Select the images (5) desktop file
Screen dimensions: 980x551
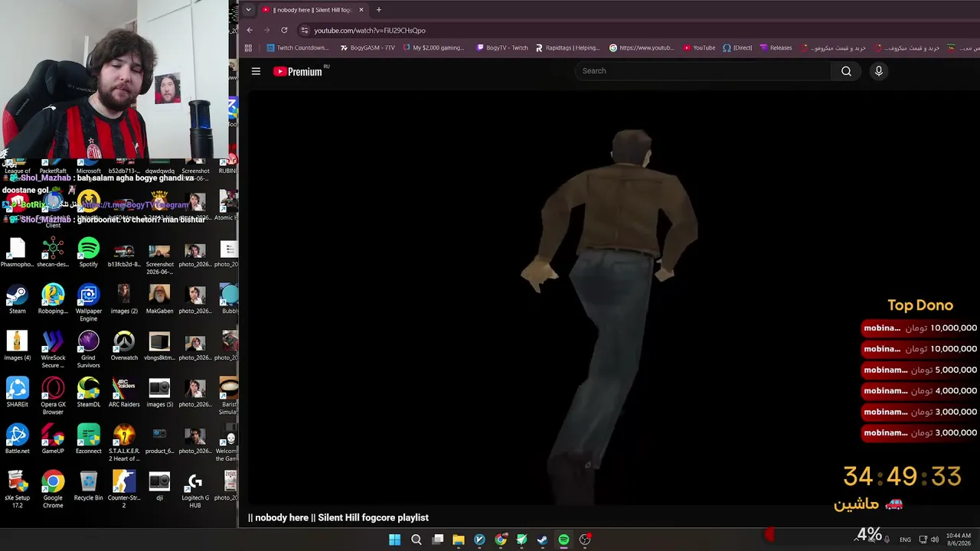point(159,393)
